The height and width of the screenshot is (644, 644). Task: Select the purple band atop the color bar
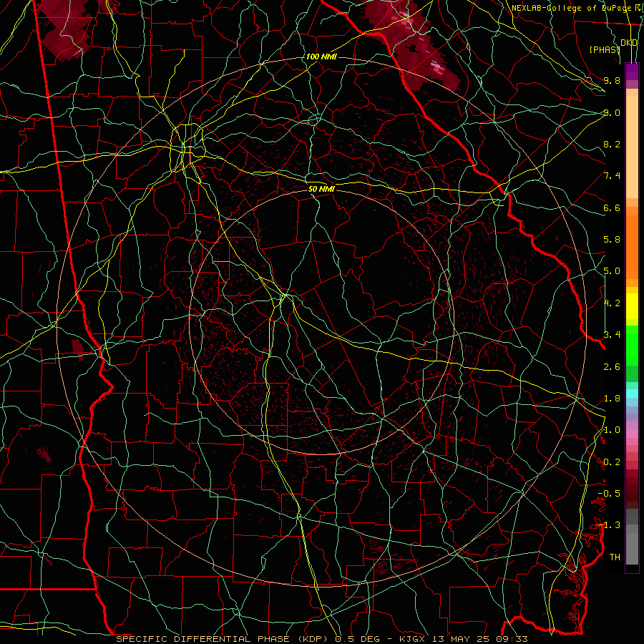coord(632,72)
